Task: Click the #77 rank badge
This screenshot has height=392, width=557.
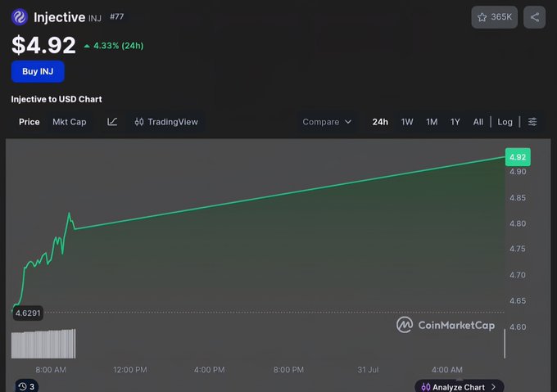Action: click(117, 16)
